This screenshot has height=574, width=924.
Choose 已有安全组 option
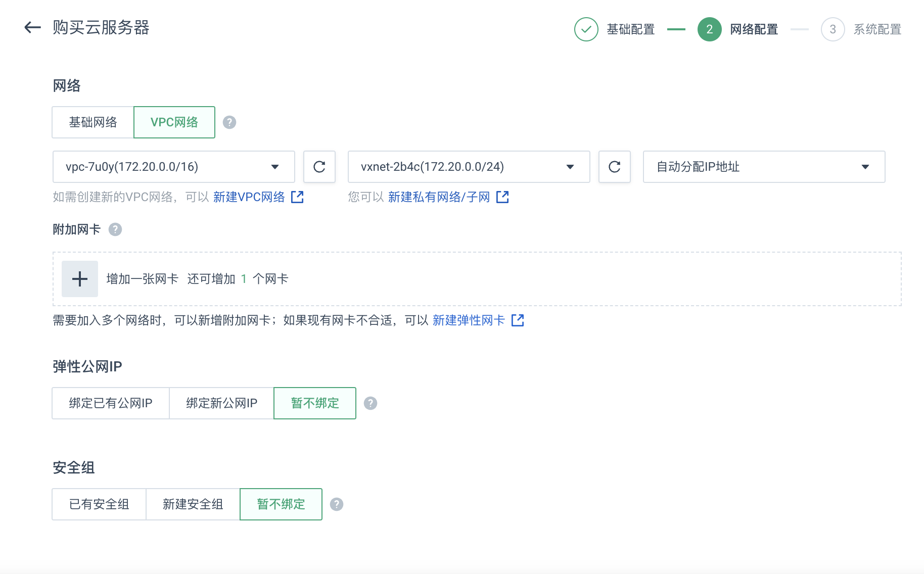pyautogui.click(x=99, y=504)
